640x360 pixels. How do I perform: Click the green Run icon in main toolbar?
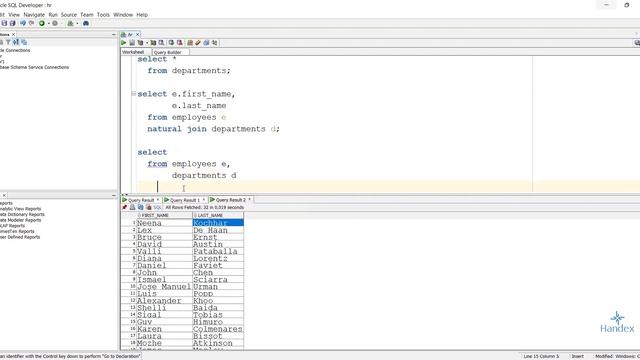point(42,23)
